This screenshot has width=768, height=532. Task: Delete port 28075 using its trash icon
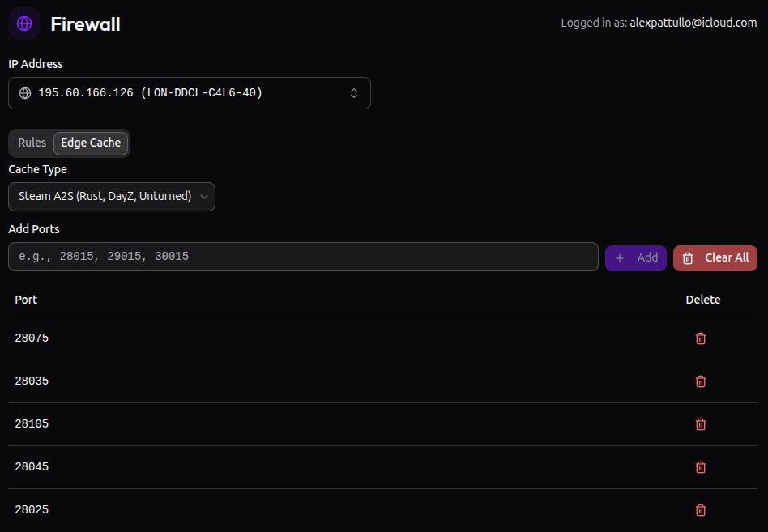tap(701, 338)
